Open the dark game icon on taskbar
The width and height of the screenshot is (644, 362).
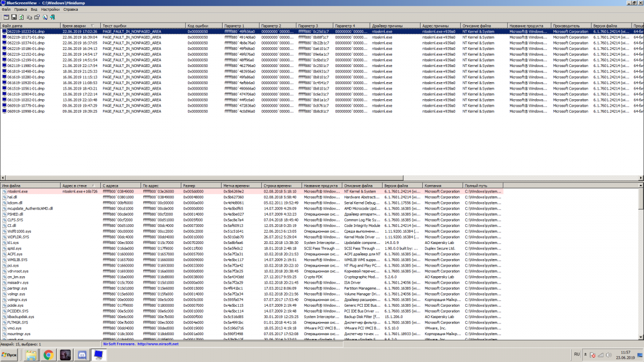[x=65, y=354]
